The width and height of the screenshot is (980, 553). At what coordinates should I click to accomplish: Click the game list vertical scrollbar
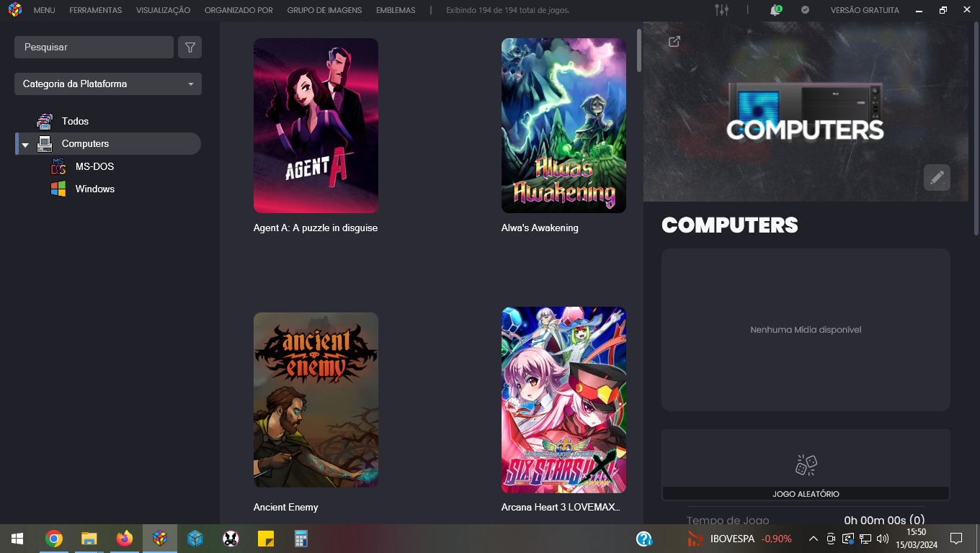tap(638, 50)
